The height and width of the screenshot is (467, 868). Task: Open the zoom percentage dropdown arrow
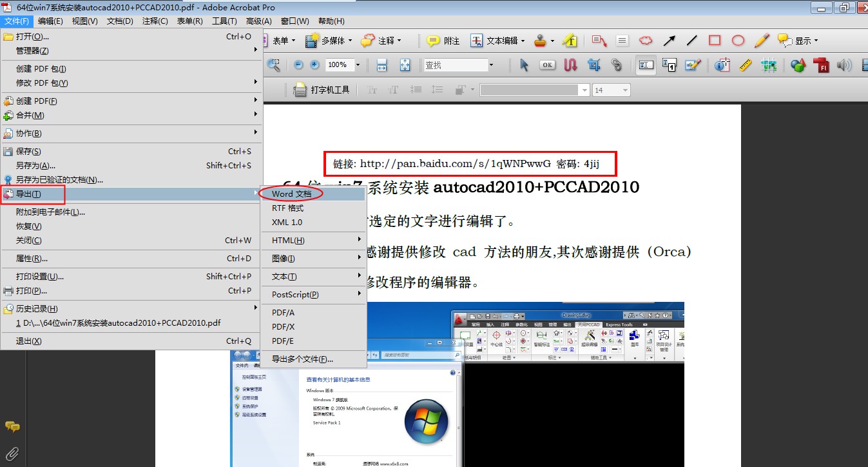click(358, 65)
